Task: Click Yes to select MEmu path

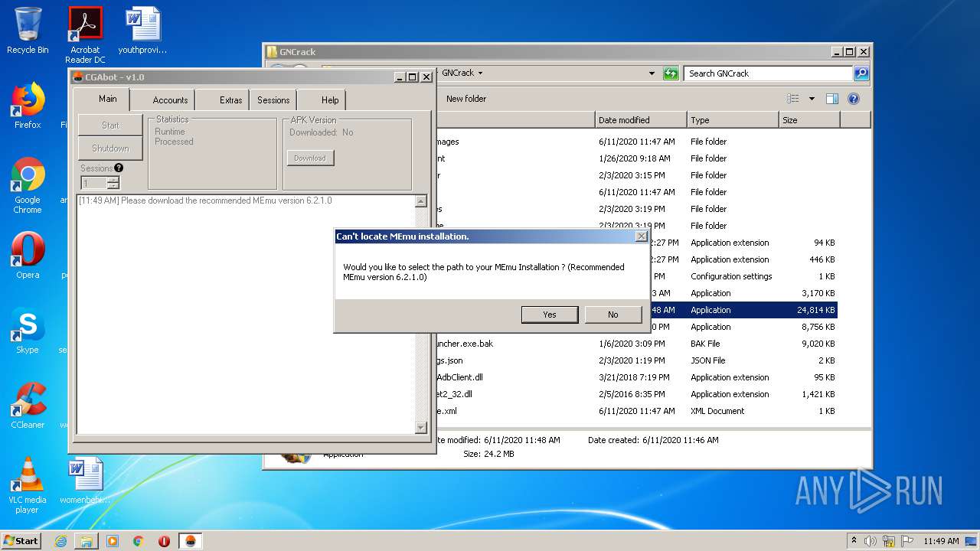Action: [550, 315]
